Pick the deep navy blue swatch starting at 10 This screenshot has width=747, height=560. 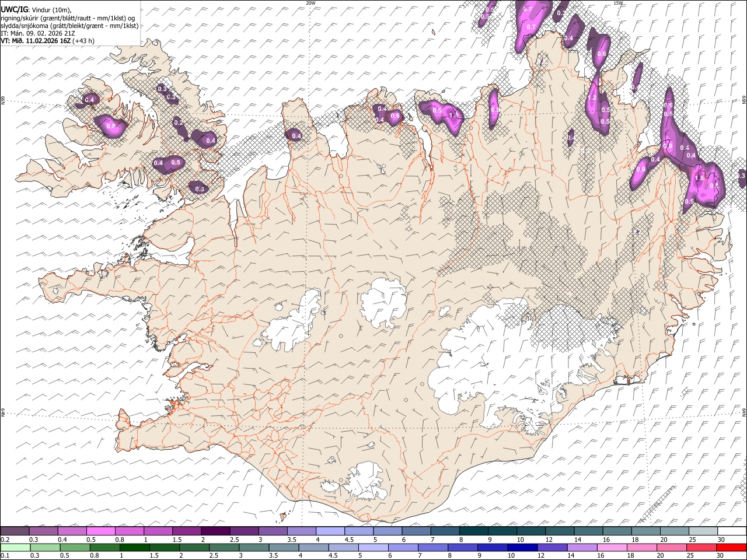(x=522, y=547)
